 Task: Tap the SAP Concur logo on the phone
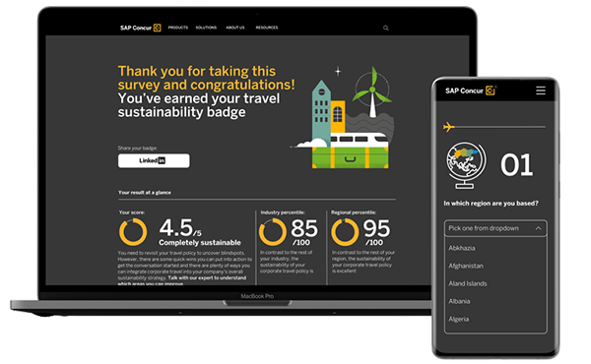tap(470, 91)
